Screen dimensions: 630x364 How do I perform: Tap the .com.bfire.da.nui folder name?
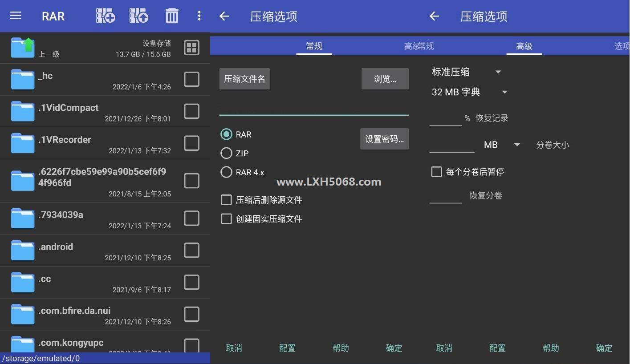point(74,311)
